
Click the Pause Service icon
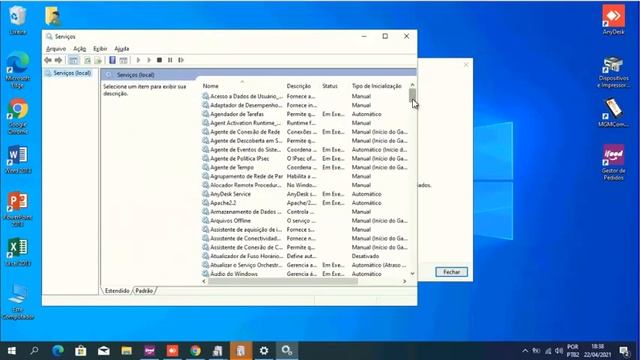[170, 60]
